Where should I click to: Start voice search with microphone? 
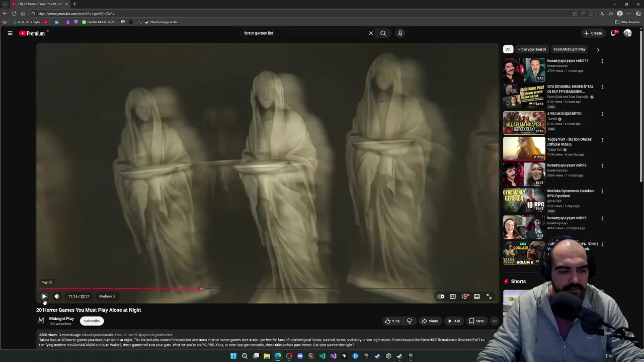pos(400,33)
